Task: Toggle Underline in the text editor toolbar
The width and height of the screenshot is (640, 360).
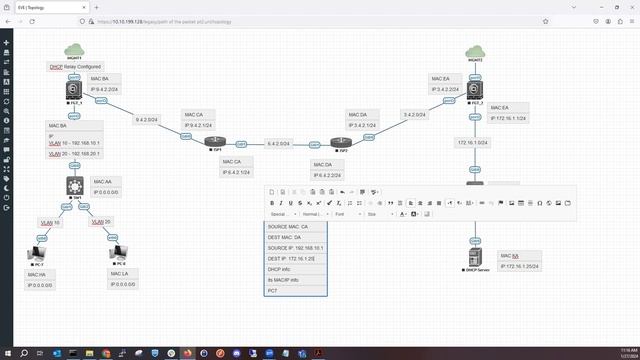Action: coord(291,203)
